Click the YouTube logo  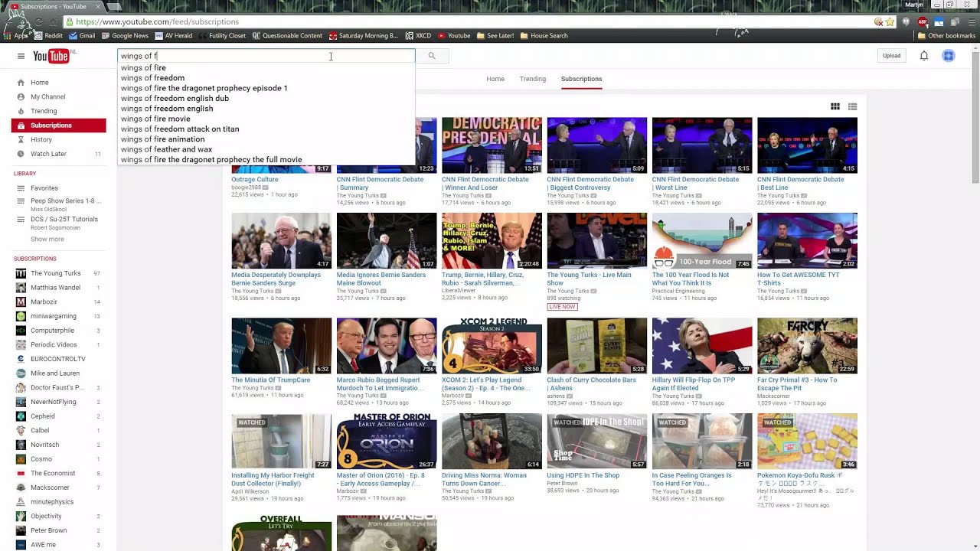[x=51, y=56]
